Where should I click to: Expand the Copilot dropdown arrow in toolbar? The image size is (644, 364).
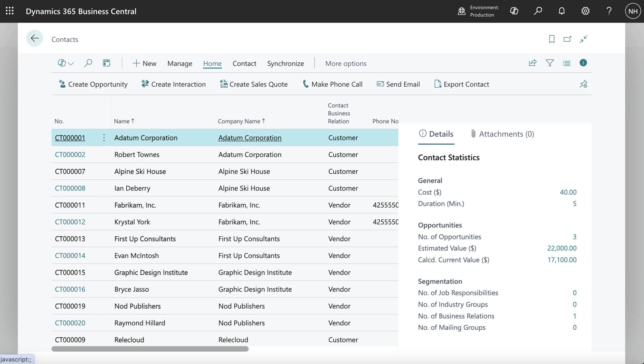coord(71,64)
